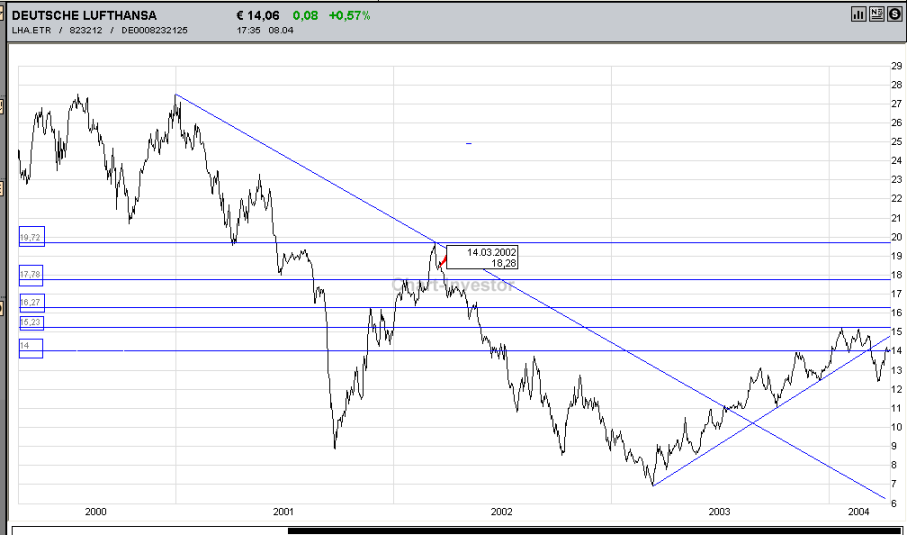Click the 0,08 absolute change value
The image size is (907, 535).
pyautogui.click(x=305, y=16)
